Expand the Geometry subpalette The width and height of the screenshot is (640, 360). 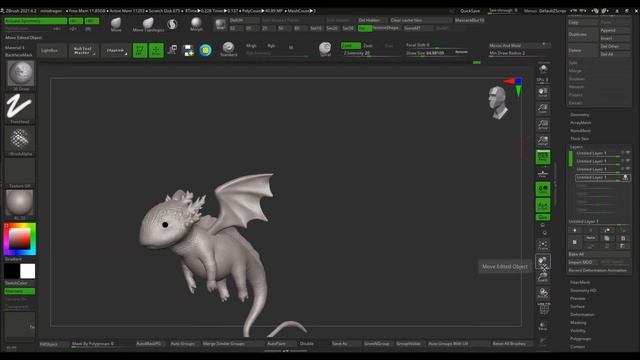tap(580, 115)
